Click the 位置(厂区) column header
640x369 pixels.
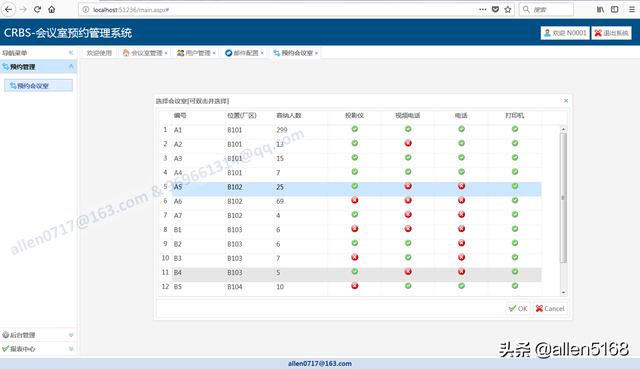[x=249, y=116]
